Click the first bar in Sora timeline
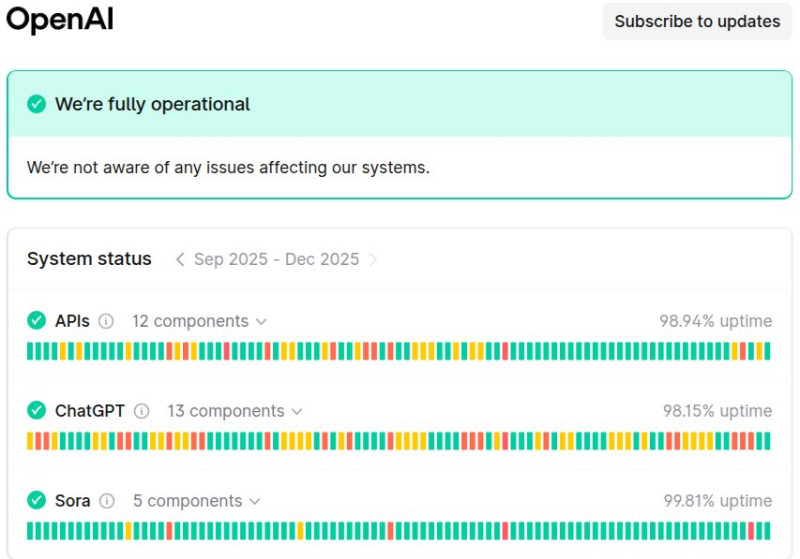800x559 pixels. coord(30,531)
